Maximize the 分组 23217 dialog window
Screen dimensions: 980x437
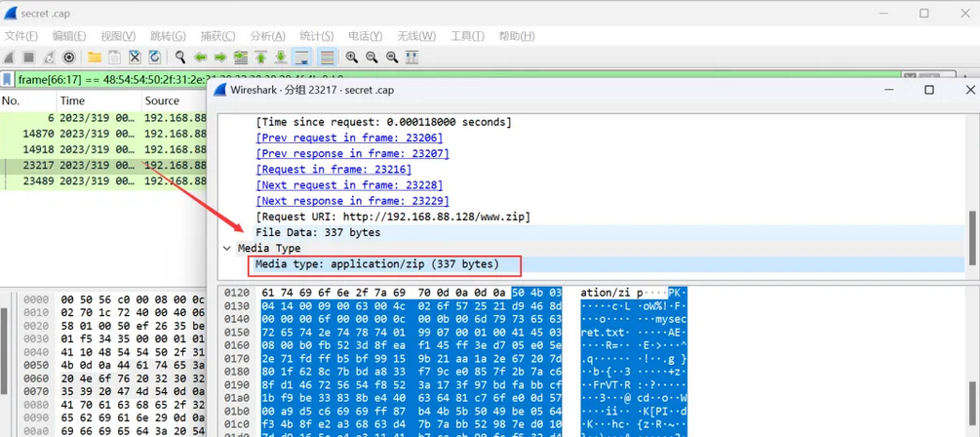tap(929, 90)
